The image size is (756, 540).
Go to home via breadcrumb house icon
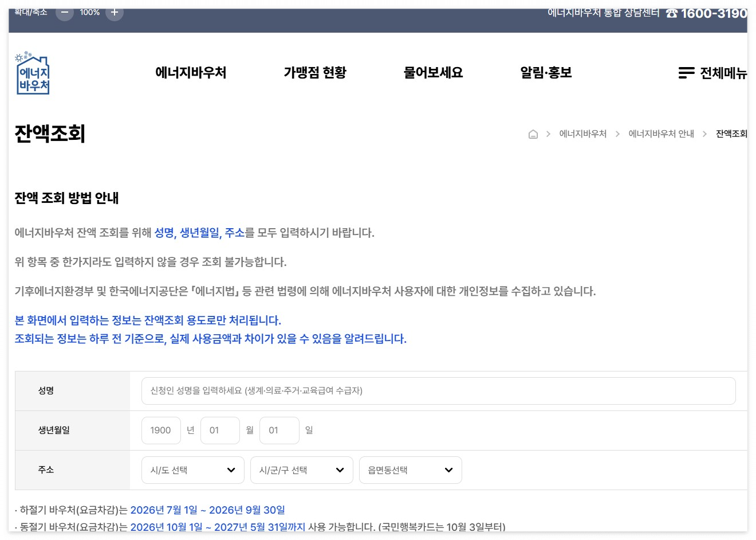point(533,134)
